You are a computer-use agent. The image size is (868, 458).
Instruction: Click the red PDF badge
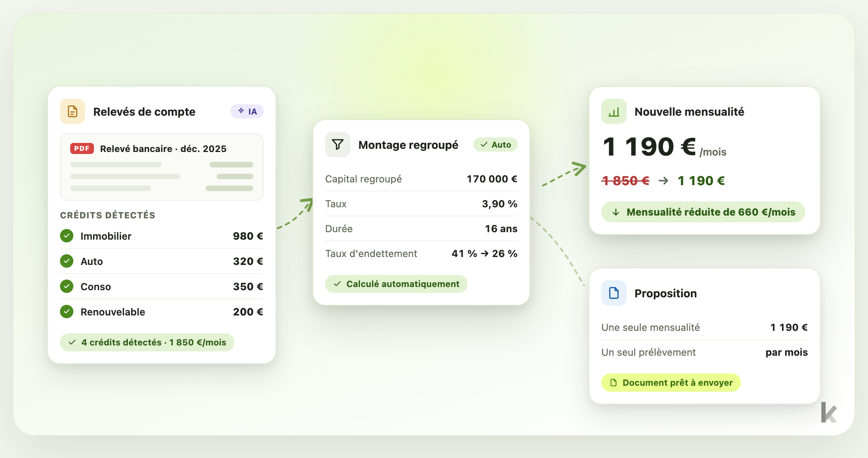[x=82, y=148]
